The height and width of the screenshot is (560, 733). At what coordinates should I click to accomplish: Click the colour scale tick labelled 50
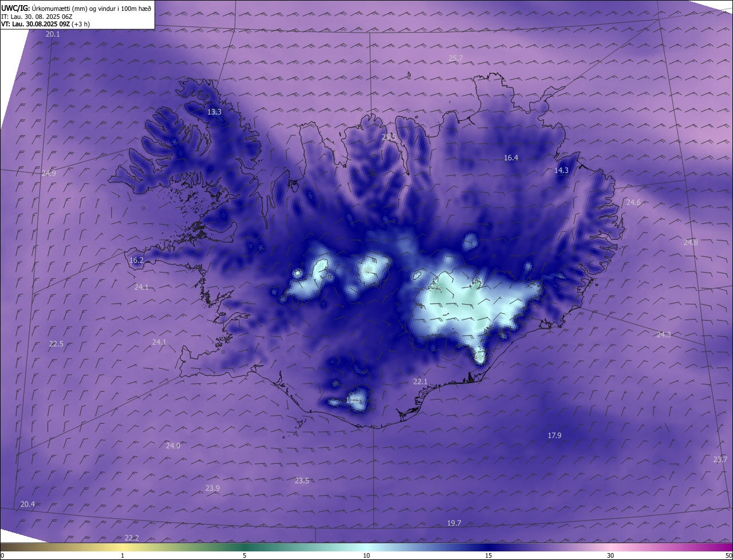[x=729, y=556]
